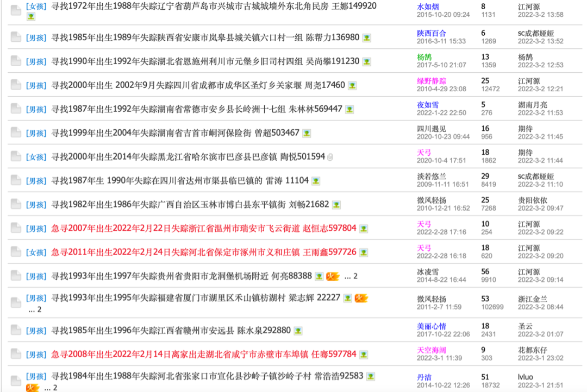The height and width of the screenshot is (392, 587).
Task: Open the thread about 王娜149920 from 葫芦岛市
Action: [214, 6]
